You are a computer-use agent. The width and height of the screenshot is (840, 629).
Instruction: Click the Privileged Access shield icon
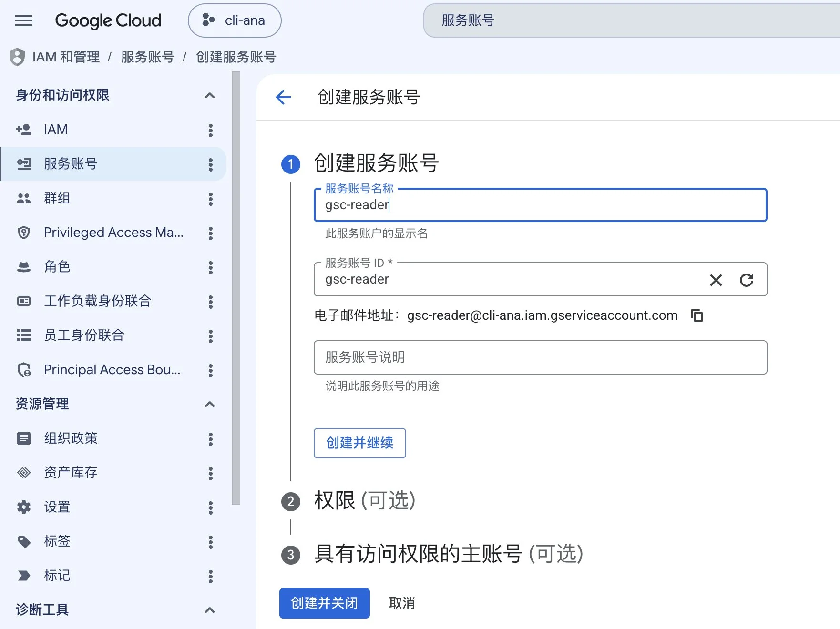pyautogui.click(x=24, y=233)
